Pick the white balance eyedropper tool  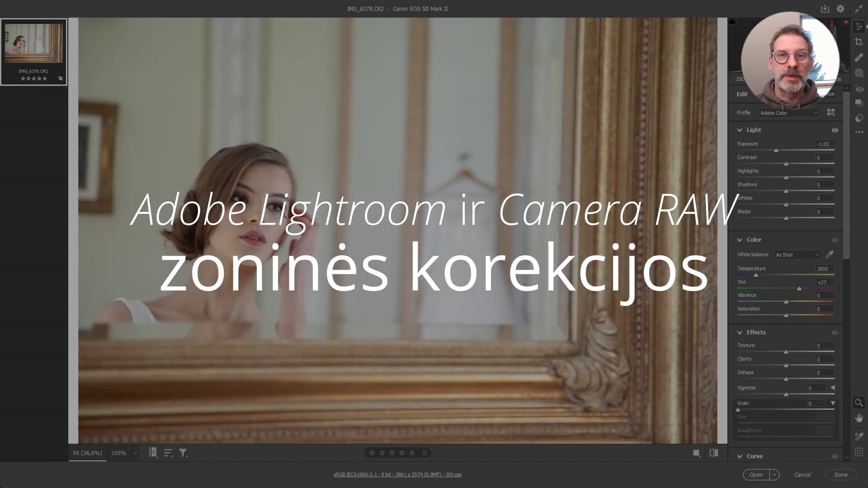click(x=830, y=254)
